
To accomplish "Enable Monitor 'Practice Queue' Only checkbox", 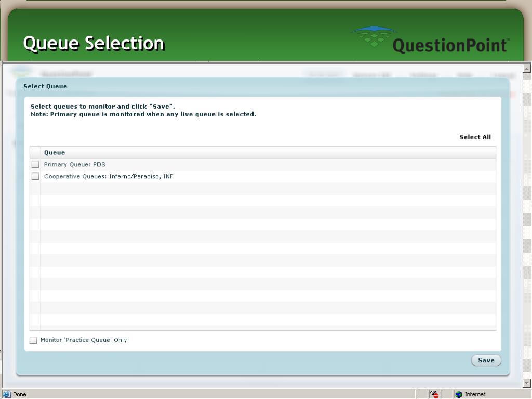I will [33, 340].
